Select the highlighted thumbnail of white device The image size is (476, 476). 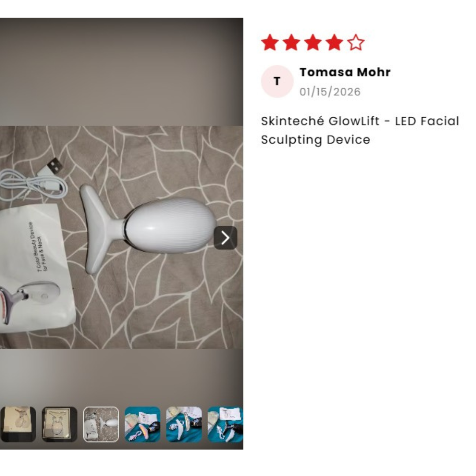point(101,424)
